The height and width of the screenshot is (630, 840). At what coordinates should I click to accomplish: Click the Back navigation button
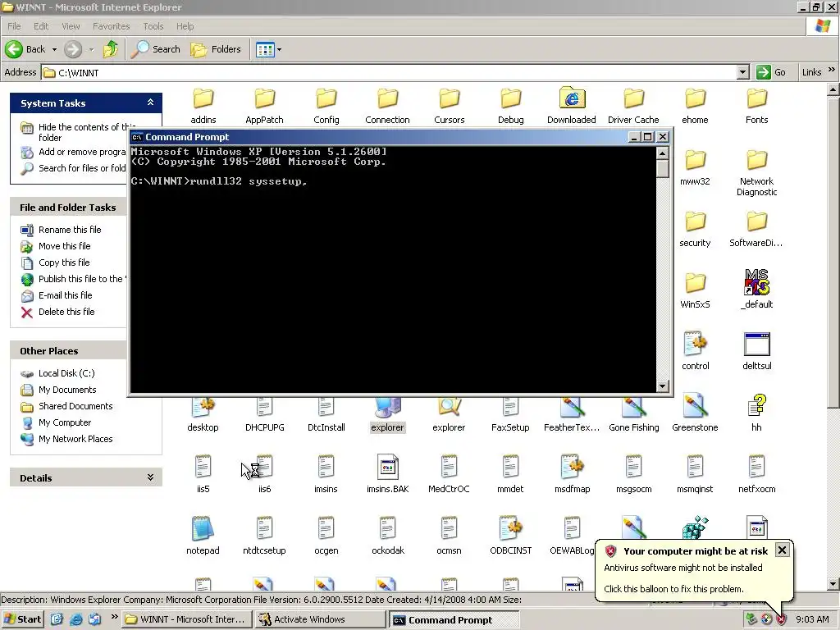click(25, 49)
